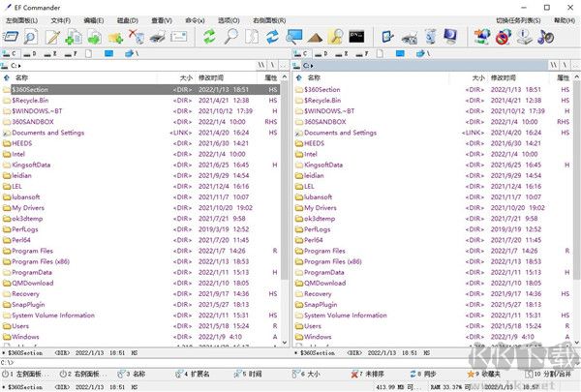Viewport: 581px width, 392px height.
Task: Open the 文件(F) menu
Action: click(x=60, y=19)
